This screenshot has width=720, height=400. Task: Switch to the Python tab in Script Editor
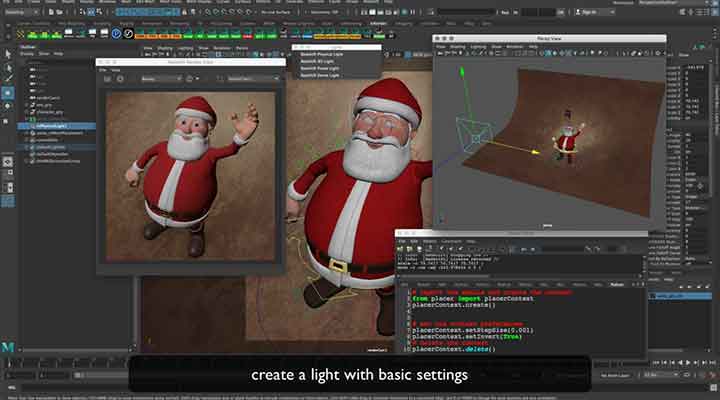pyautogui.click(x=617, y=284)
